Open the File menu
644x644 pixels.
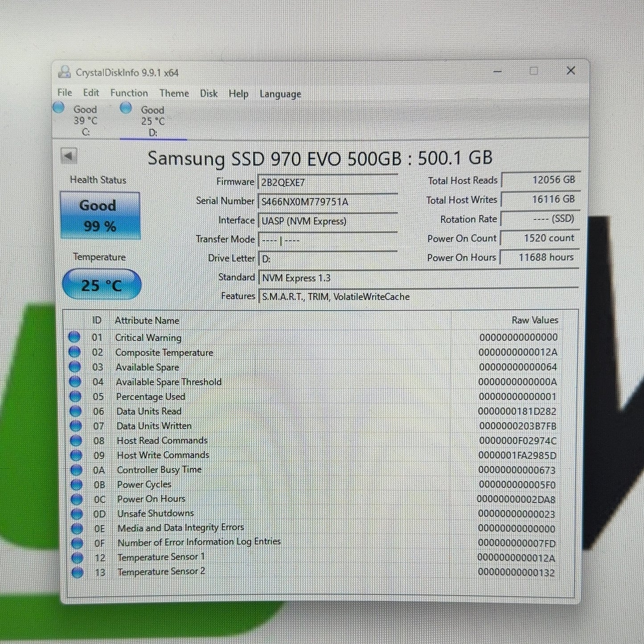point(65,92)
